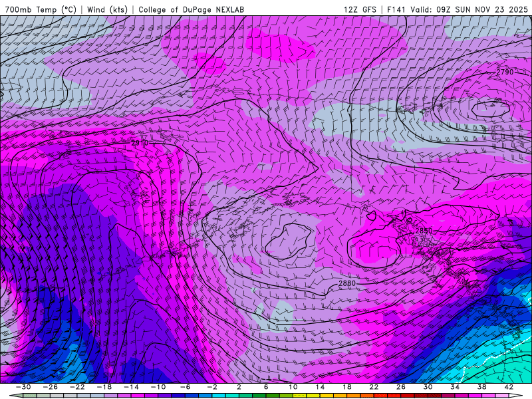Click the positive 26 colorbar scale label
This screenshot has height=399, width=532.
[x=401, y=387]
